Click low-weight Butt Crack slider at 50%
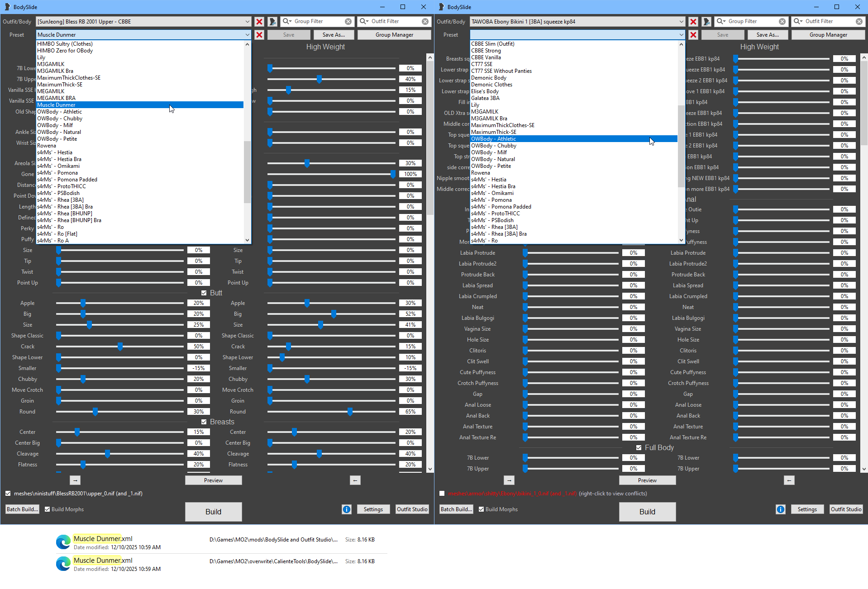This screenshot has width=868, height=589. click(x=120, y=347)
